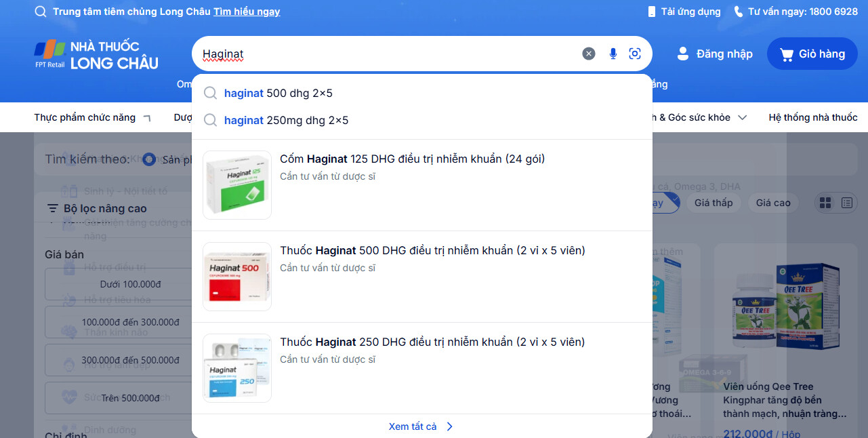Screen dimensions: 868x438
Task: Open Hệ thống nhà thuốc menu item
Action: pyautogui.click(x=813, y=117)
